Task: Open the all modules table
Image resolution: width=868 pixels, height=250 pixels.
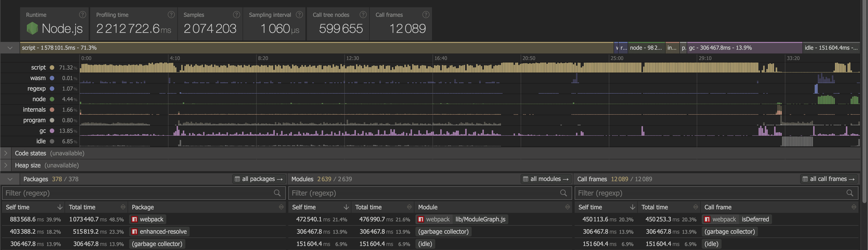Action: 546,179
